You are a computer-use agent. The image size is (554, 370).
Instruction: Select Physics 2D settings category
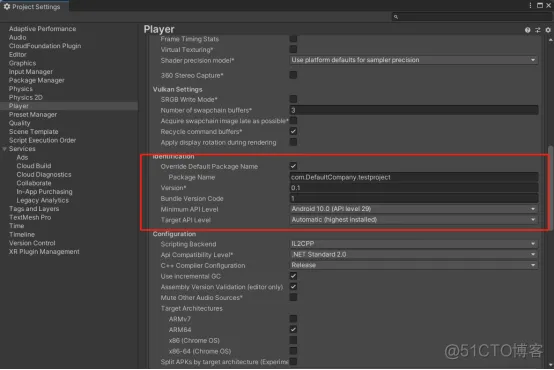coord(25,98)
